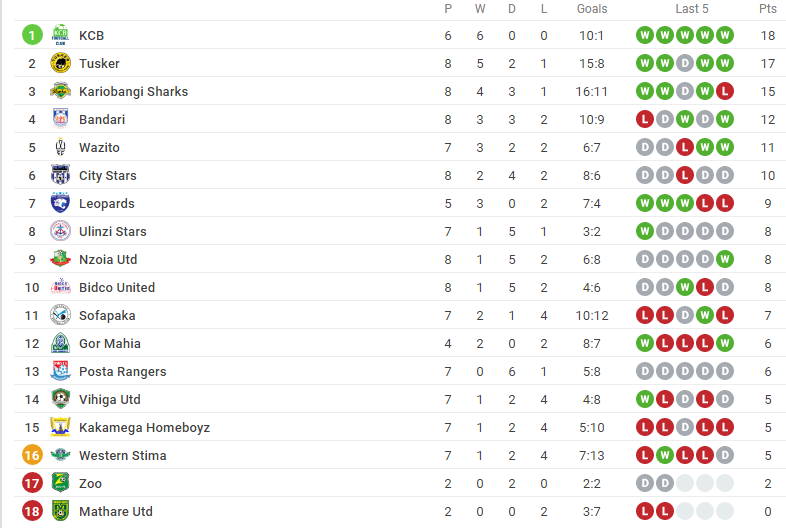Click the KCB club crest icon

(x=60, y=35)
